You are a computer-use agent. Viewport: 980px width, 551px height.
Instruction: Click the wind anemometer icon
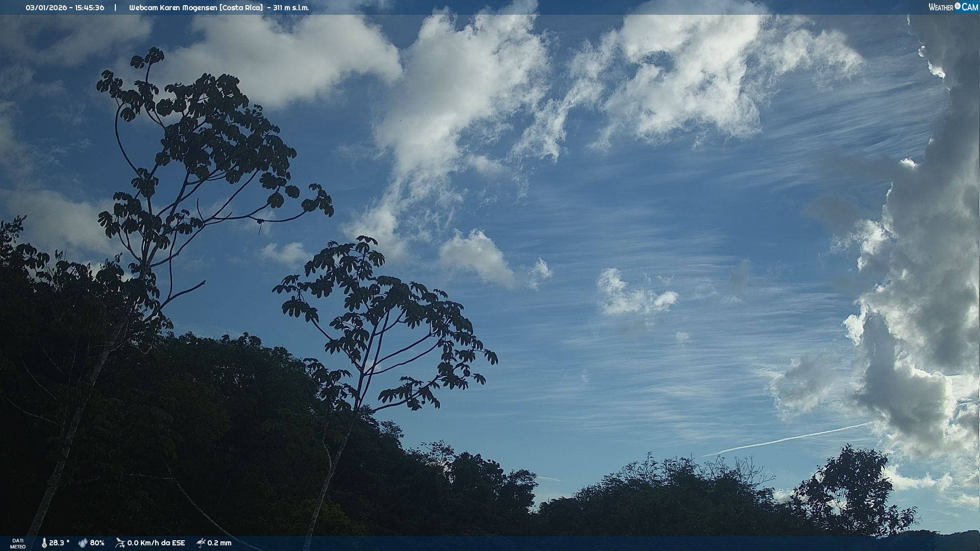pyautogui.click(x=120, y=543)
